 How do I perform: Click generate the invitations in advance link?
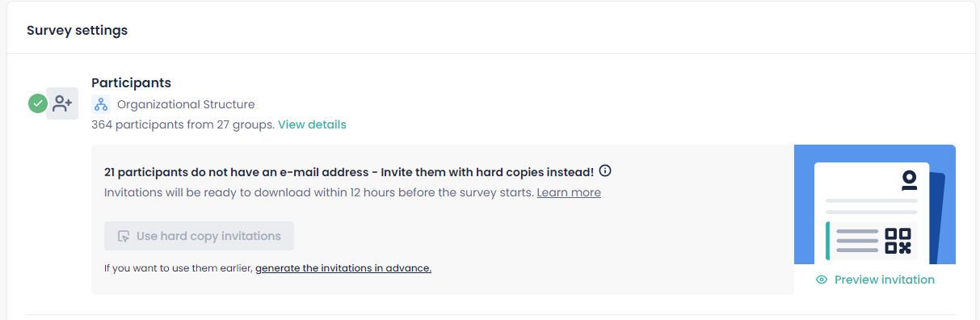point(343,268)
